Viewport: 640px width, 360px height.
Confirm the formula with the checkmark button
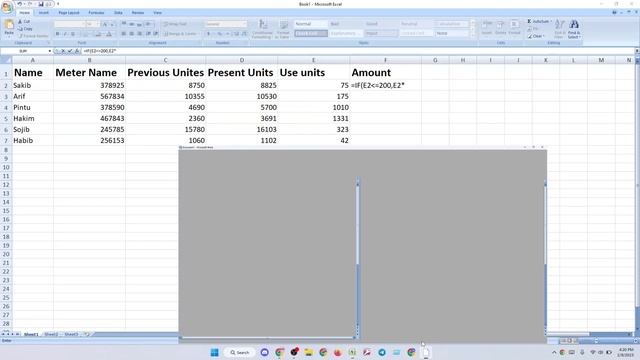(70, 51)
